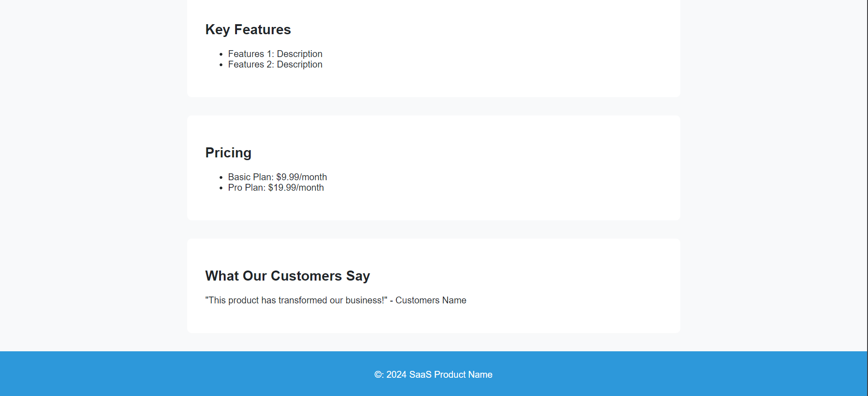Click the 2024 year in the footer
This screenshot has width=868, height=396.
pos(396,375)
